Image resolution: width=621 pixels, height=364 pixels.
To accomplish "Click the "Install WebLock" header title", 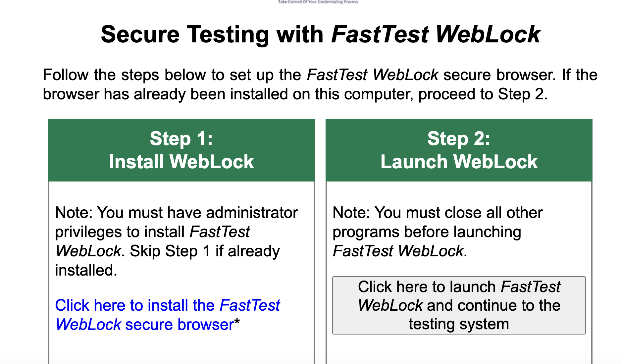I will 181,162.
